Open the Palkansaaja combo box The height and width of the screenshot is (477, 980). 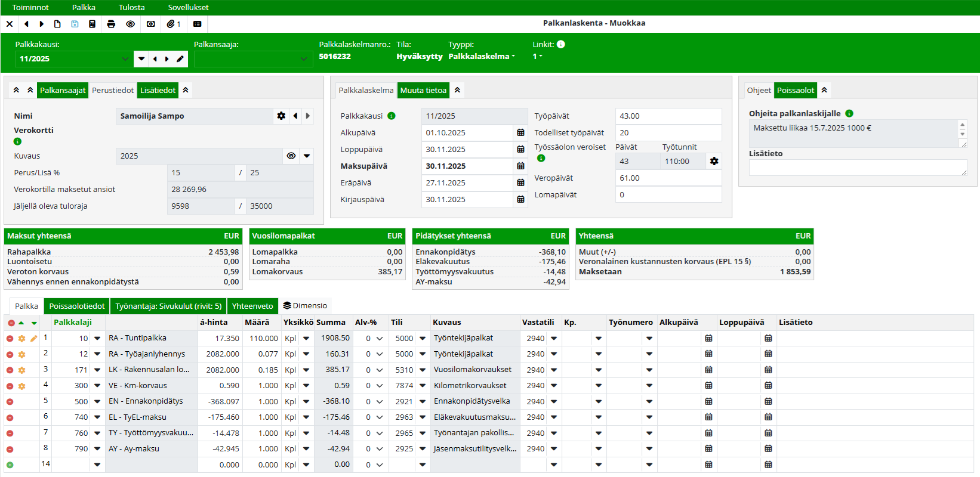coord(253,59)
